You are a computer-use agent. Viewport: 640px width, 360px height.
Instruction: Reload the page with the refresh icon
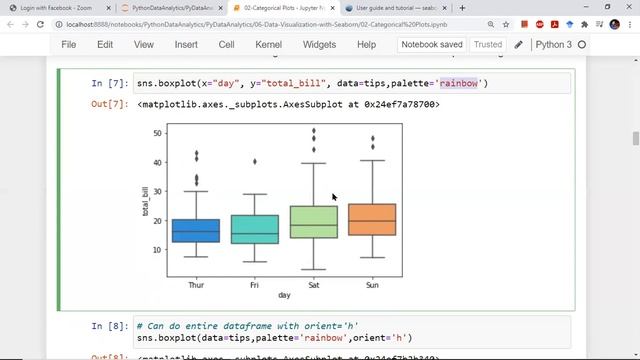pos(40,24)
